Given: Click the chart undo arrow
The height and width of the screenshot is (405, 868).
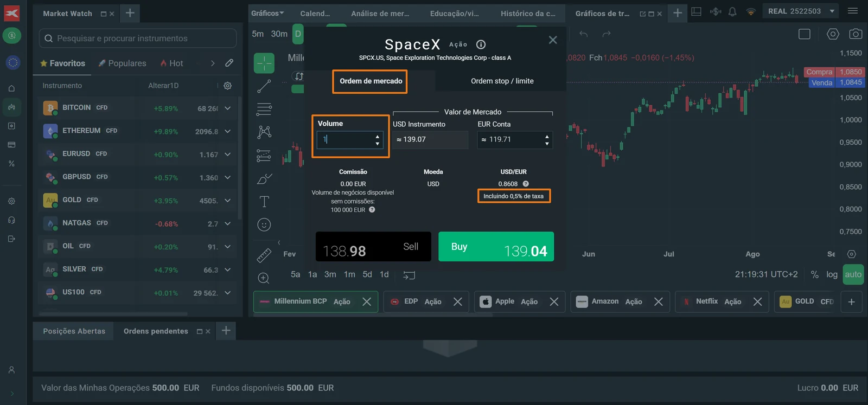Looking at the screenshot, I should (x=584, y=34).
